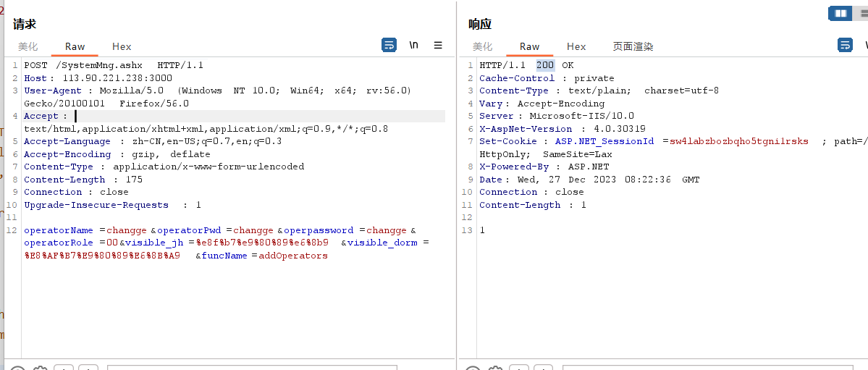Click the response Connection: close header

[x=531, y=192]
